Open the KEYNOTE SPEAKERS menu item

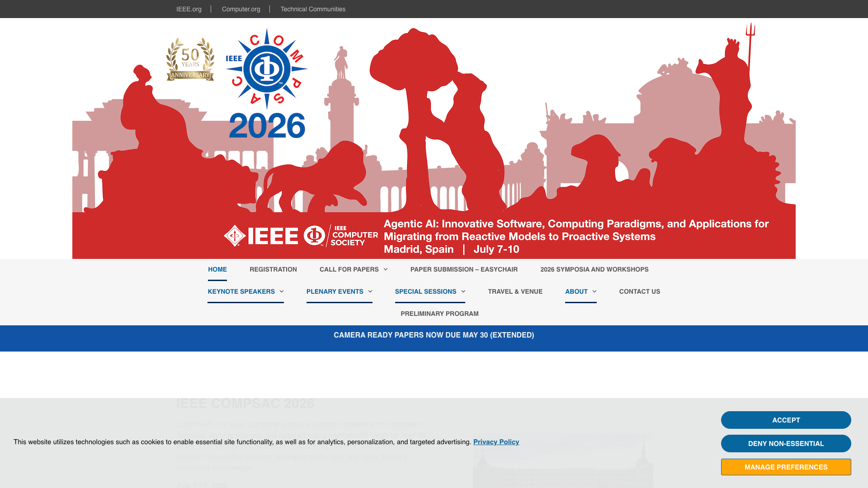(241, 291)
